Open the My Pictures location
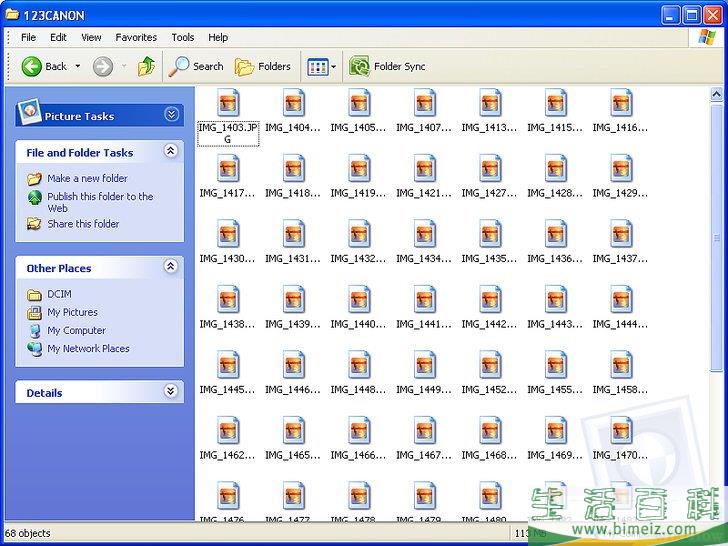728x546 pixels. tap(72, 312)
